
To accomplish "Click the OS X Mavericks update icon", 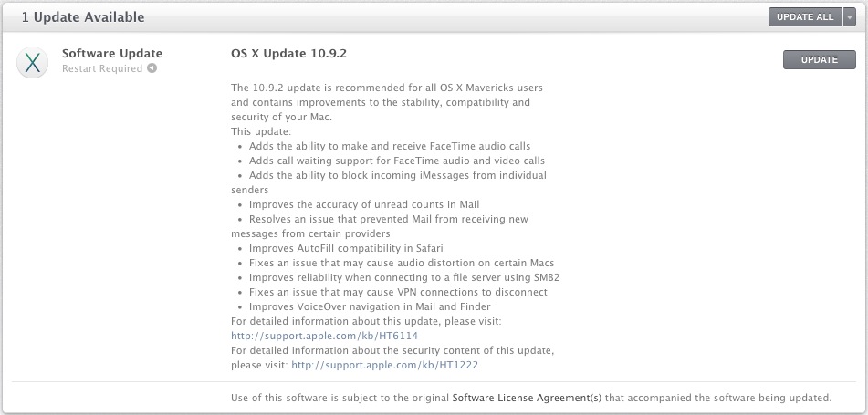I will click(x=32, y=63).
